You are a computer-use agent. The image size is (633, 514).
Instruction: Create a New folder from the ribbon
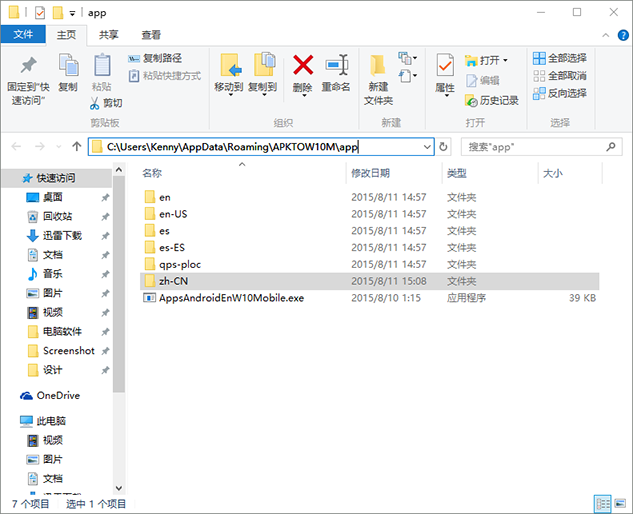click(x=378, y=80)
